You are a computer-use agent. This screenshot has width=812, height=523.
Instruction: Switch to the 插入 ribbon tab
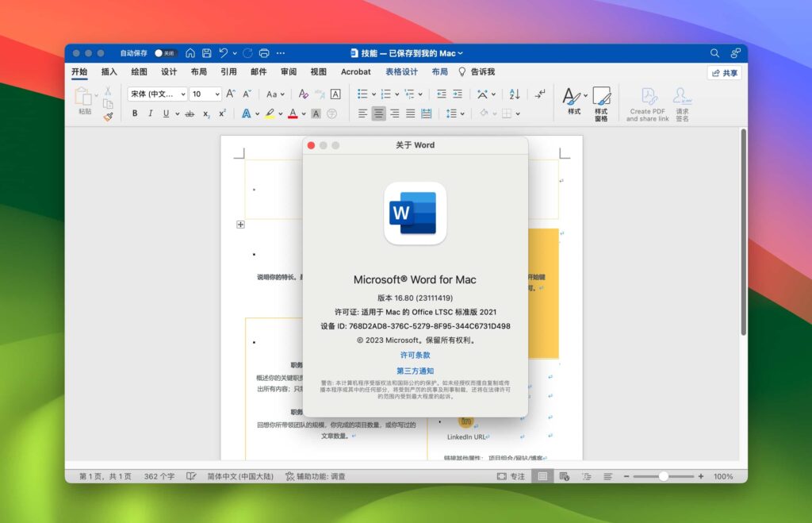(109, 71)
